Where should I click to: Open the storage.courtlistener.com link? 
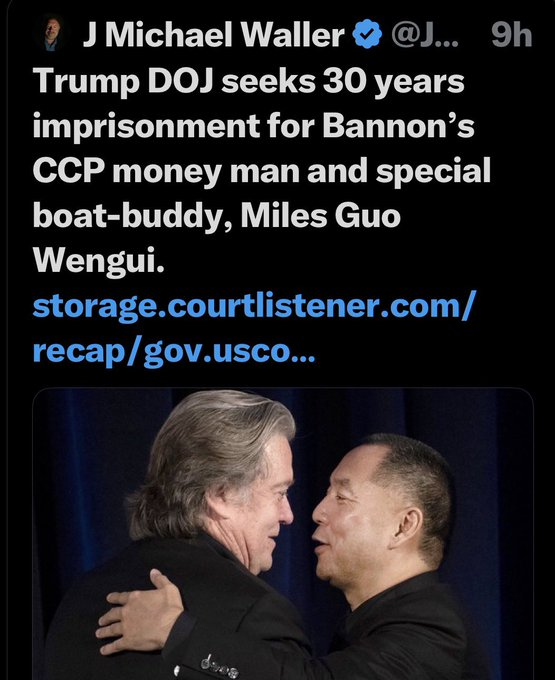(255, 306)
